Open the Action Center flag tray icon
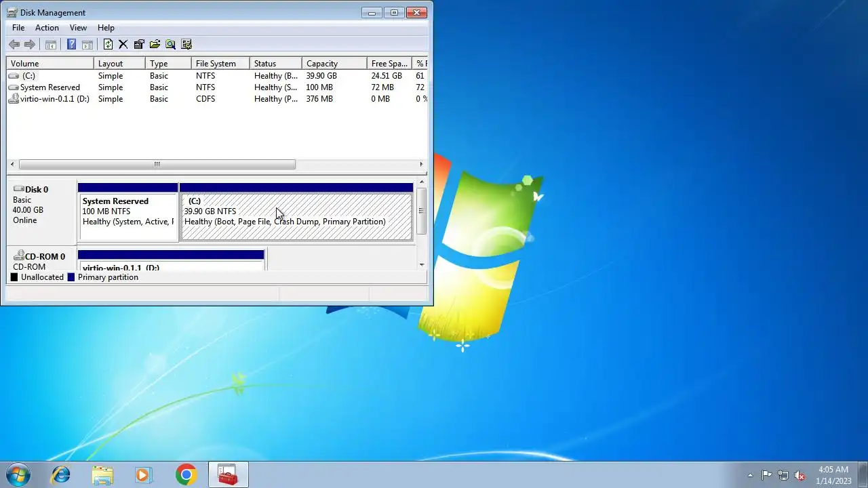The width and height of the screenshot is (868, 488). [x=766, y=475]
